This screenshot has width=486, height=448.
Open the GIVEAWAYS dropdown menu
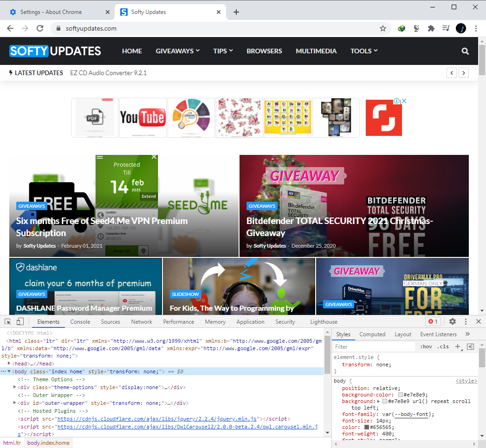click(178, 51)
